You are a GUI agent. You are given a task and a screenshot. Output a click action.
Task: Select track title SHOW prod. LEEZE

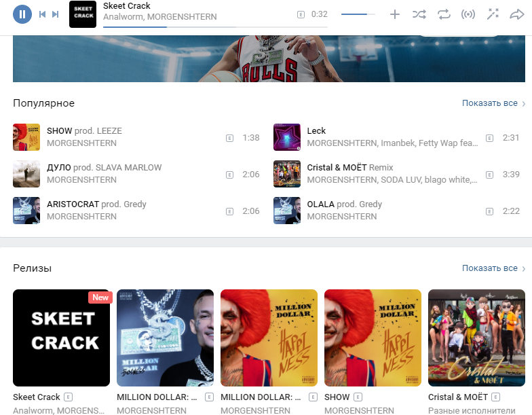click(x=84, y=130)
